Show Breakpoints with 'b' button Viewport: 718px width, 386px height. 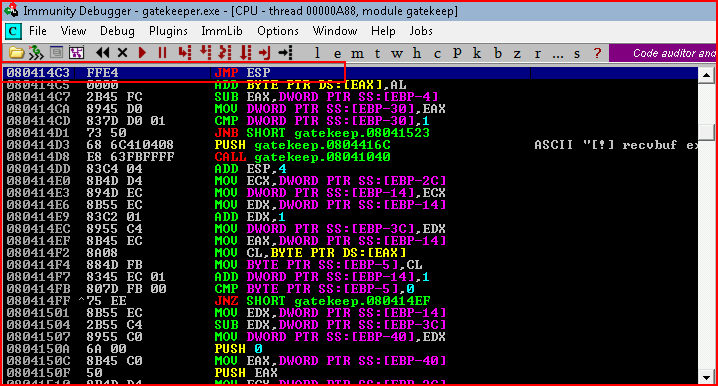(x=498, y=53)
